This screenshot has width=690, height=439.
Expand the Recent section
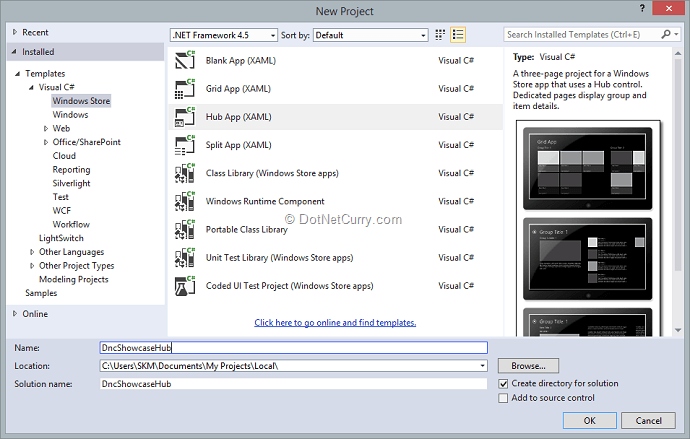coord(15,32)
